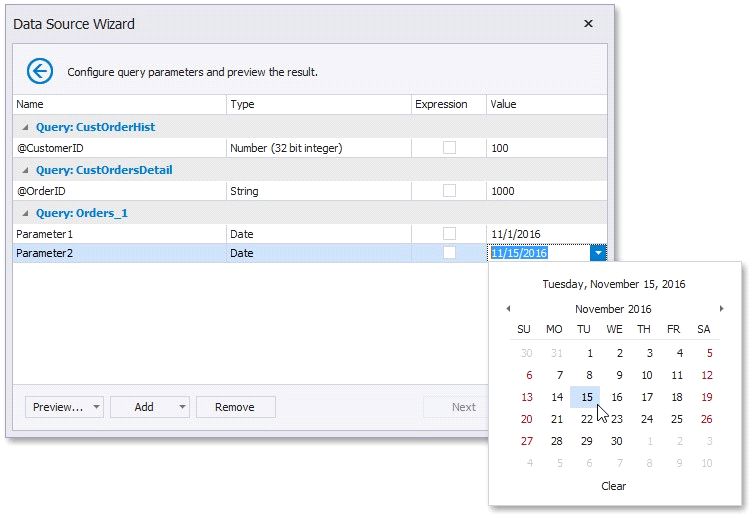Toggle Expression checkbox for @CustomerID
Screen dimensions: 753x518
(449, 148)
